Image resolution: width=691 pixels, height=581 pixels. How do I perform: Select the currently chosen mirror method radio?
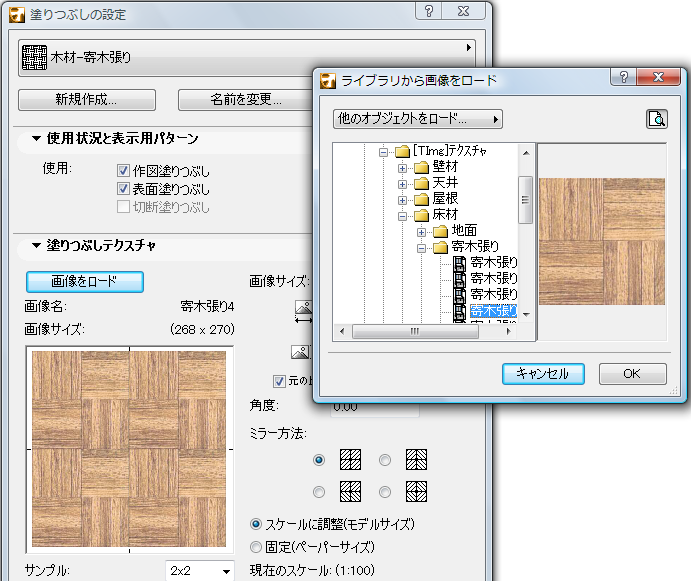319,460
